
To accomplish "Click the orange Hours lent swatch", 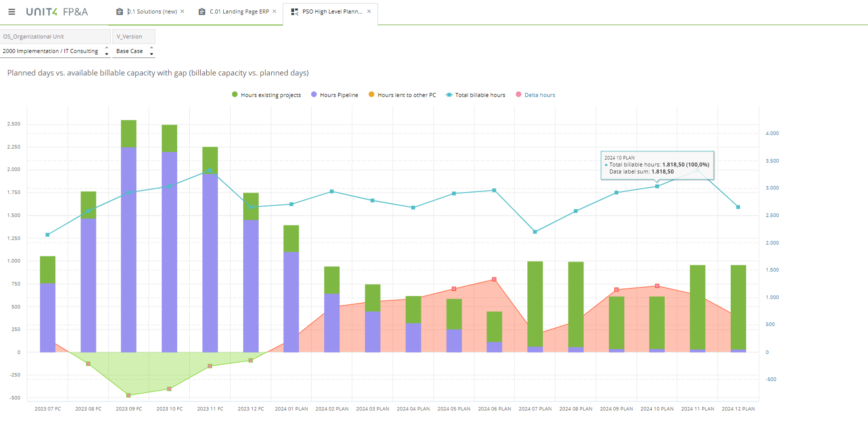I will coord(371,94).
